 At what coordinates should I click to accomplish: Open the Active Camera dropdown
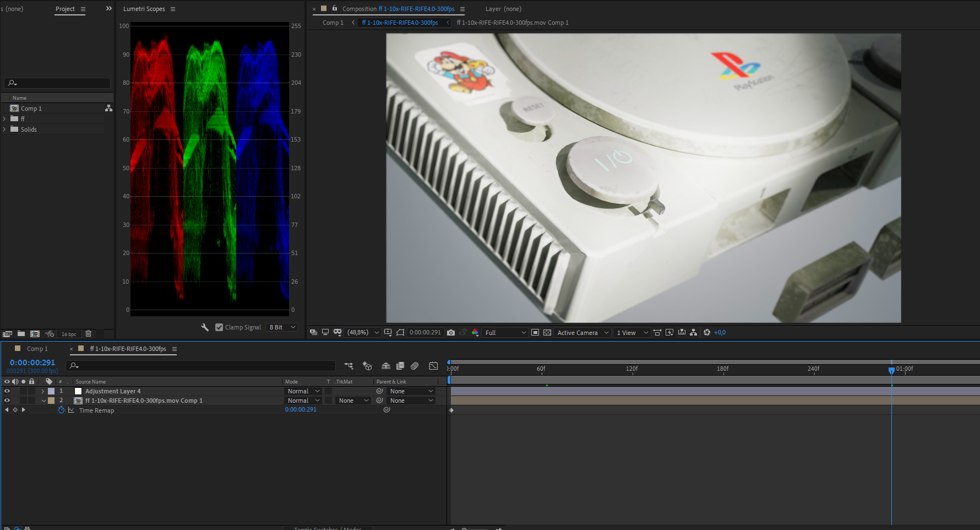582,333
